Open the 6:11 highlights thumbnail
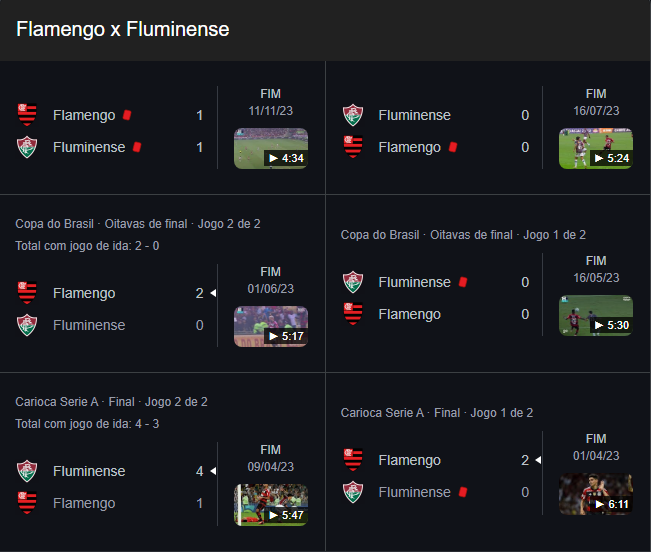 [x=596, y=494]
